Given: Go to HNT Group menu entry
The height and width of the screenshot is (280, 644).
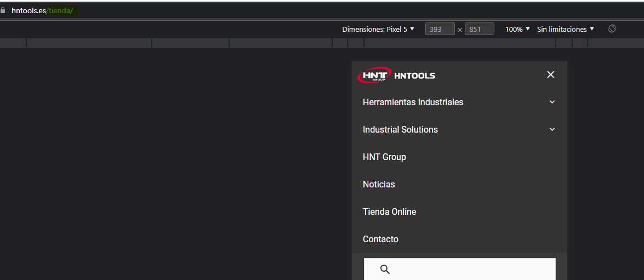Looking at the screenshot, I should click(384, 157).
